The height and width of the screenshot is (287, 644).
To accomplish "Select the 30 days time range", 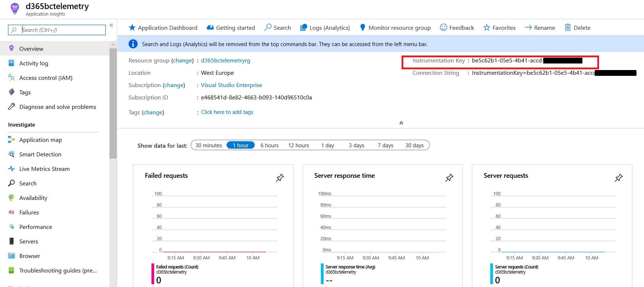I will (415, 145).
